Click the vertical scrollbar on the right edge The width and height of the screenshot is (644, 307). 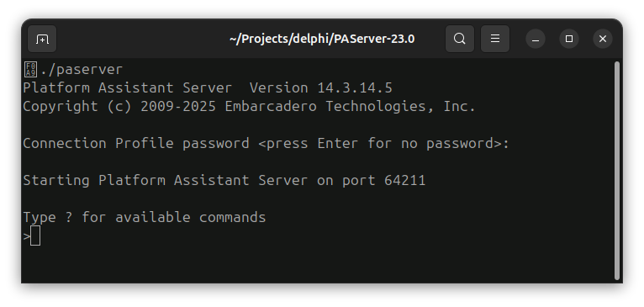coord(616,171)
